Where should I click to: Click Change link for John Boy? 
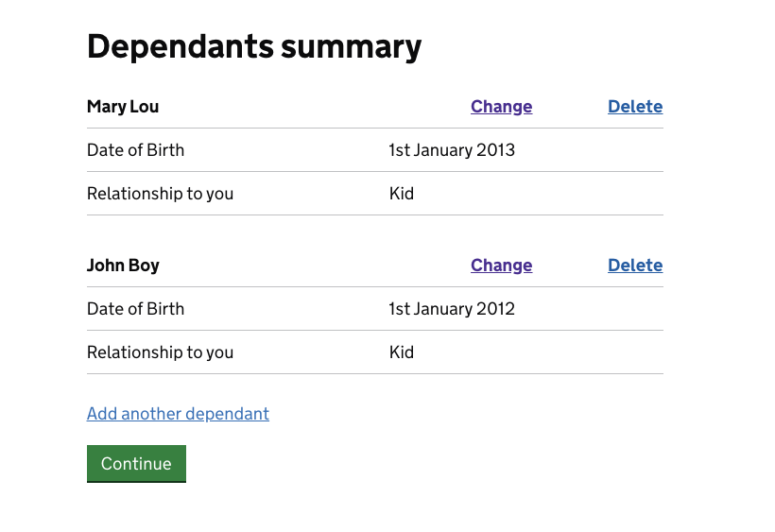[501, 266]
